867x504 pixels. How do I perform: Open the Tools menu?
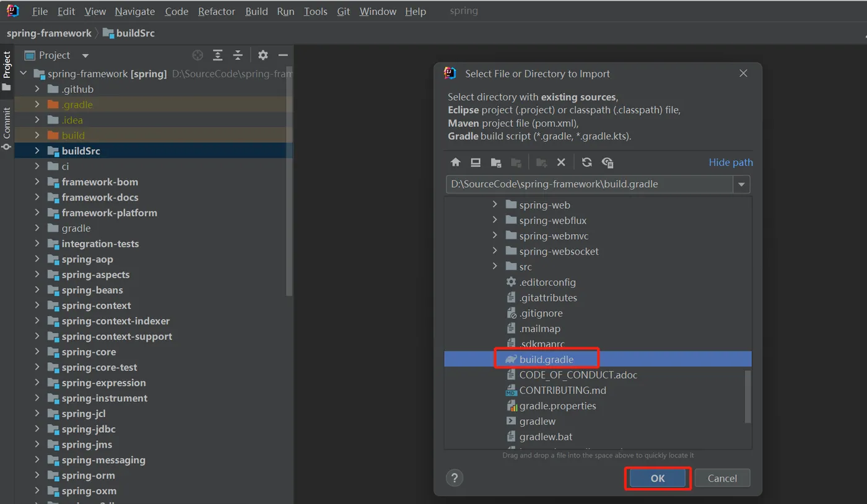pos(315,11)
